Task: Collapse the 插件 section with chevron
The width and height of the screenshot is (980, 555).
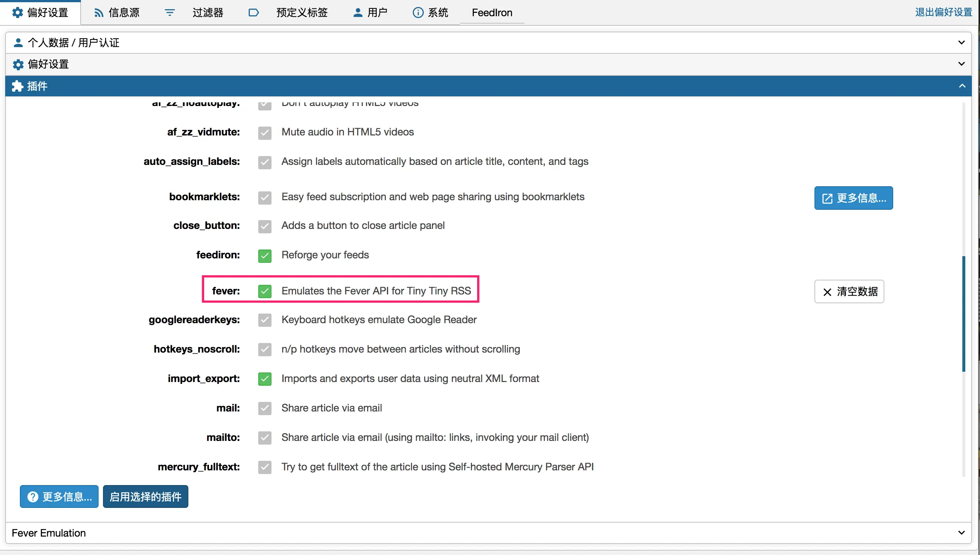Action: pyautogui.click(x=962, y=86)
